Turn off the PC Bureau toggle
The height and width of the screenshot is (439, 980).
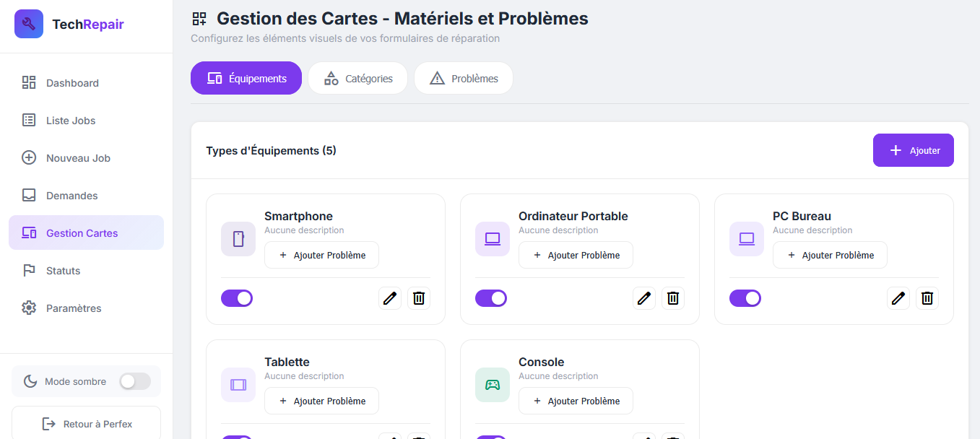pyautogui.click(x=745, y=297)
